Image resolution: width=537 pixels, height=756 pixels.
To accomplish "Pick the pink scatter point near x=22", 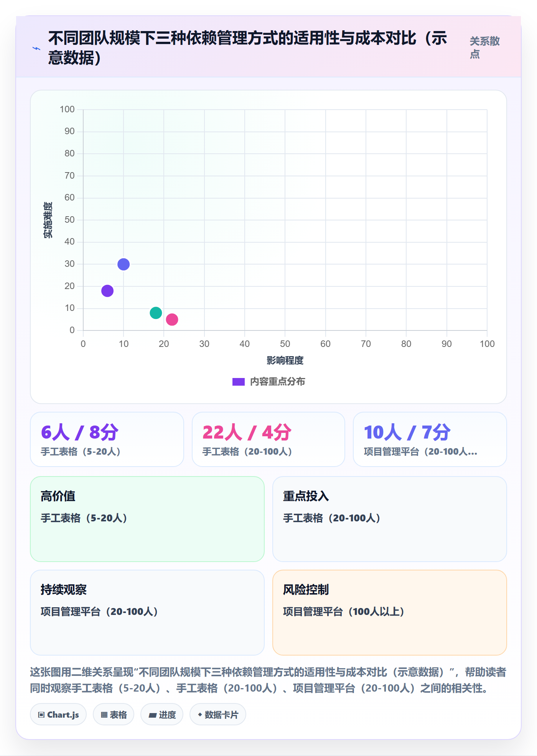I will (172, 319).
